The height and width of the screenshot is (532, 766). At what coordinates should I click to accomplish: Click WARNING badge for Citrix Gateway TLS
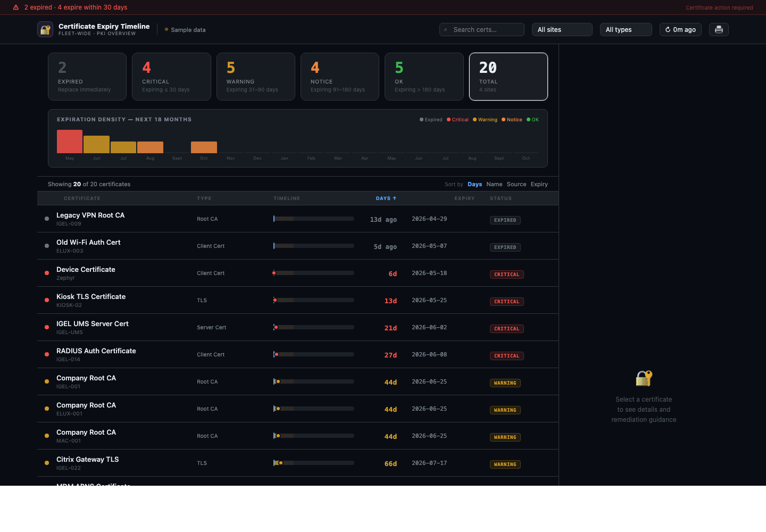[x=505, y=464]
